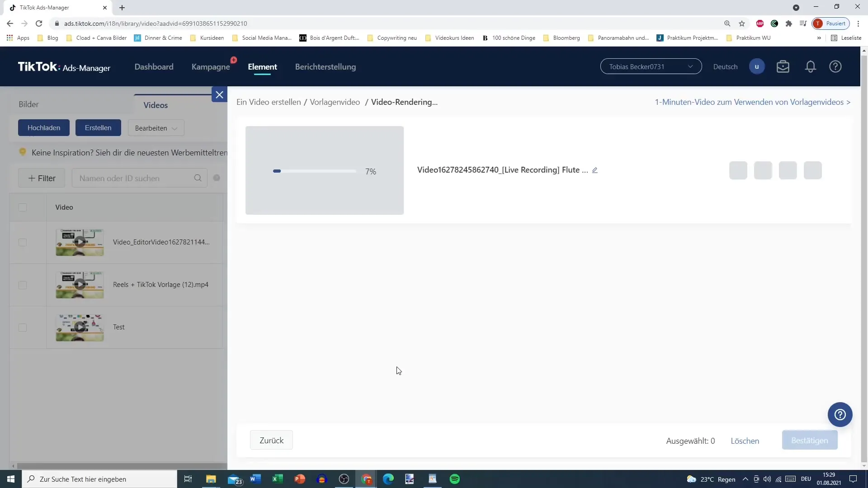This screenshot has width=868, height=488.
Task: Show hidden system tray icons
Action: (x=745, y=479)
